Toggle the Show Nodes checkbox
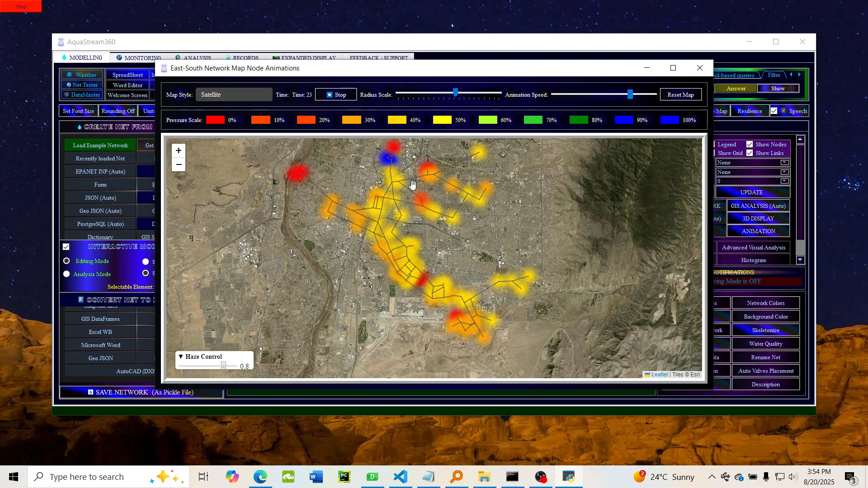Screen dimensions: 868x488 750,145
